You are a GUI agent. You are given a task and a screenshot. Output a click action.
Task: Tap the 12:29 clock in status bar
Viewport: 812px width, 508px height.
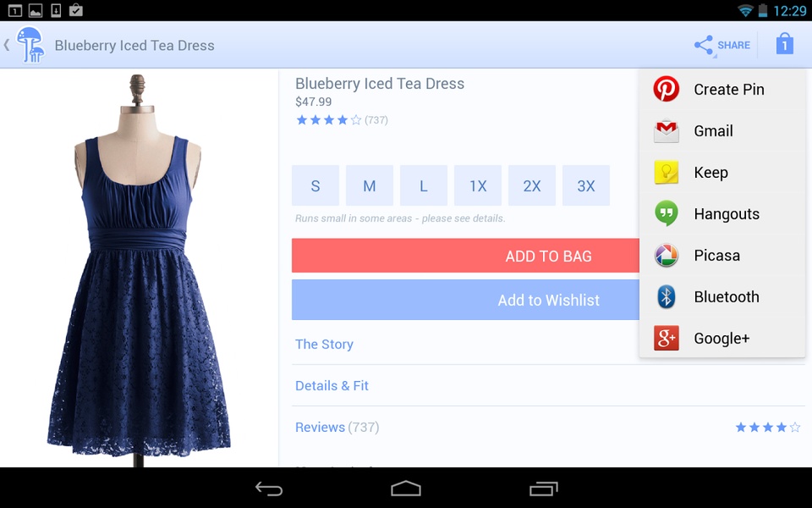(790, 10)
